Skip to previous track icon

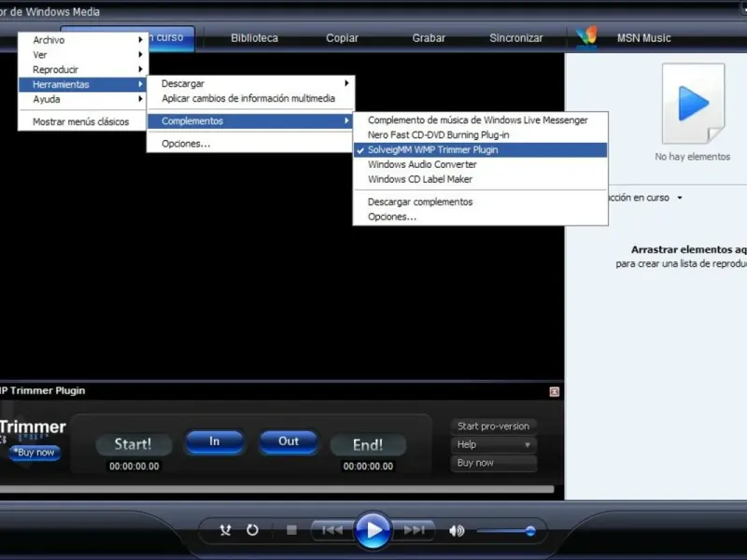tap(332, 530)
